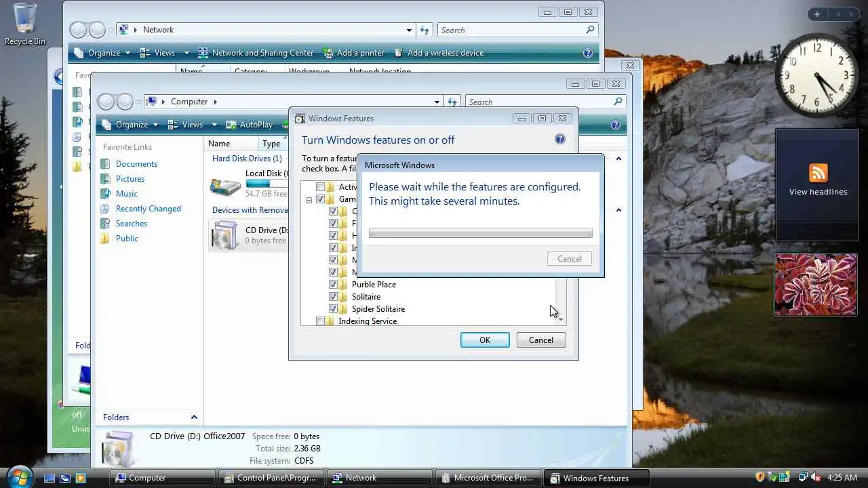Toggle the checkbox on the row starting with 'F'
The height and width of the screenshot is (488, 868).
(333, 224)
